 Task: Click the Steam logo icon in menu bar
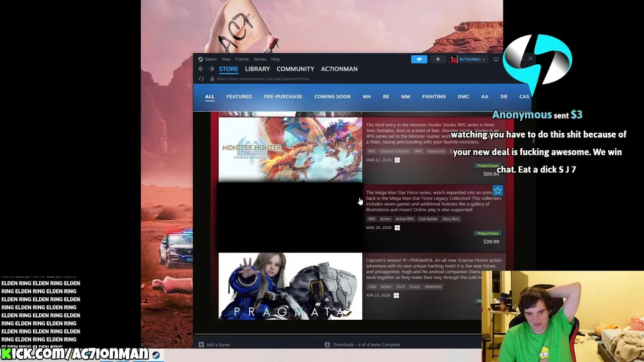point(200,59)
